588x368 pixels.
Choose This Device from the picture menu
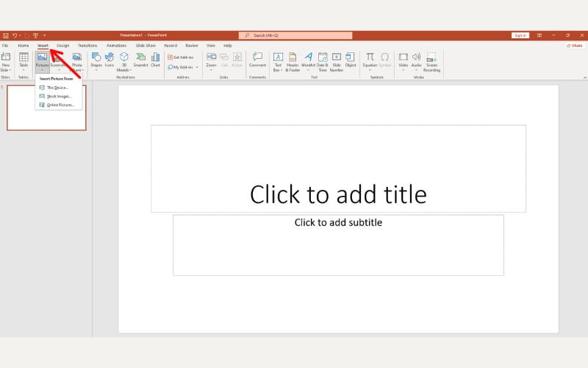pyautogui.click(x=59, y=88)
